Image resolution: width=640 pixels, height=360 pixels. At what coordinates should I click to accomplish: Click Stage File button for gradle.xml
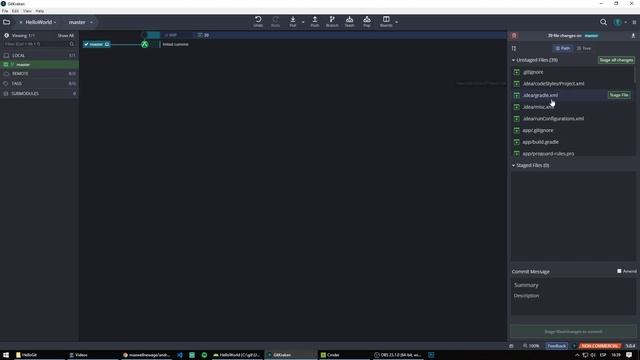point(619,95)
